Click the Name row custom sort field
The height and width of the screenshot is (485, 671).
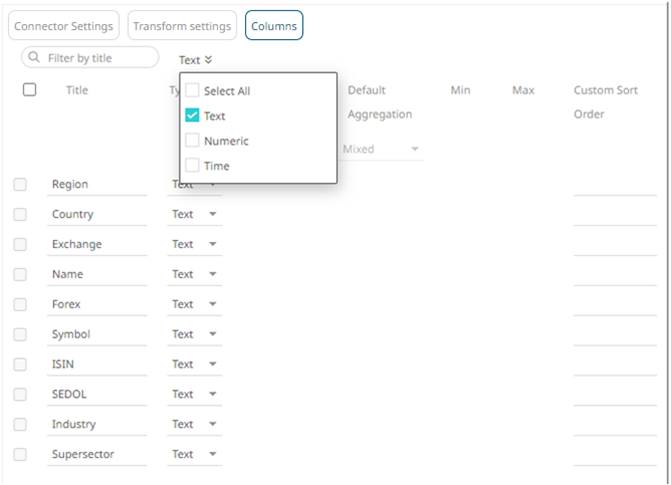[614, 274]
